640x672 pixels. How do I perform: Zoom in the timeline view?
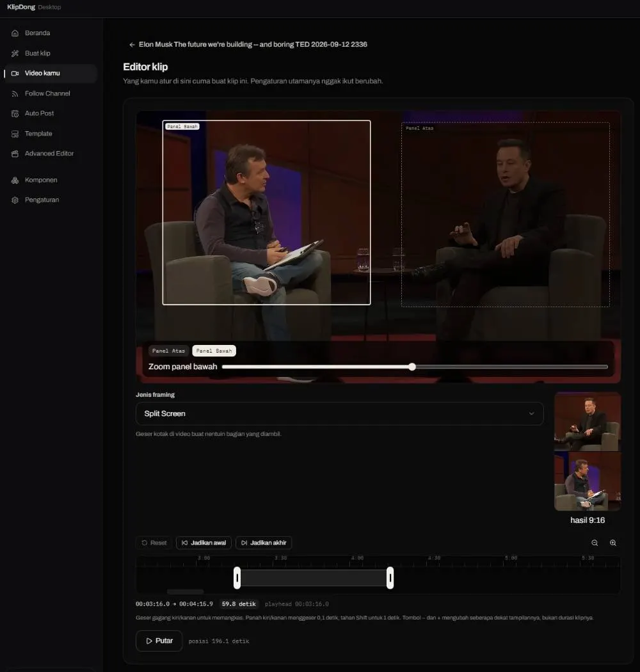click(613, 543)
